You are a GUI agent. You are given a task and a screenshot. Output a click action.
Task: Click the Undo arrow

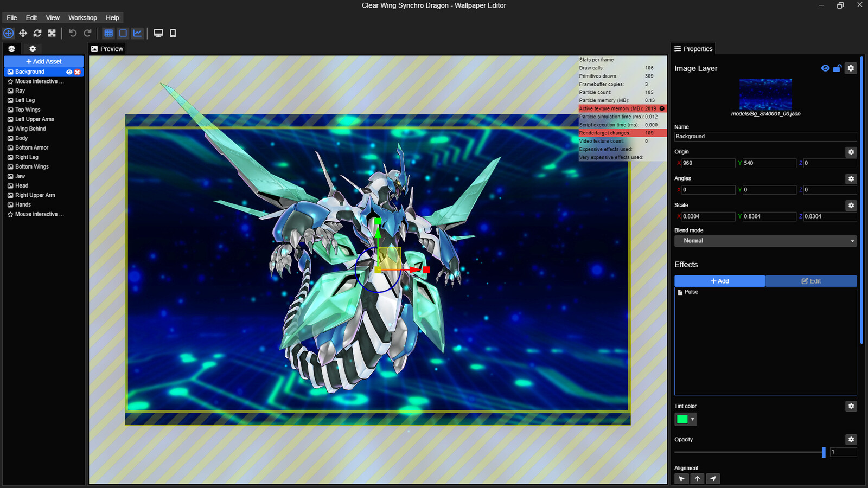click(73, 33)
